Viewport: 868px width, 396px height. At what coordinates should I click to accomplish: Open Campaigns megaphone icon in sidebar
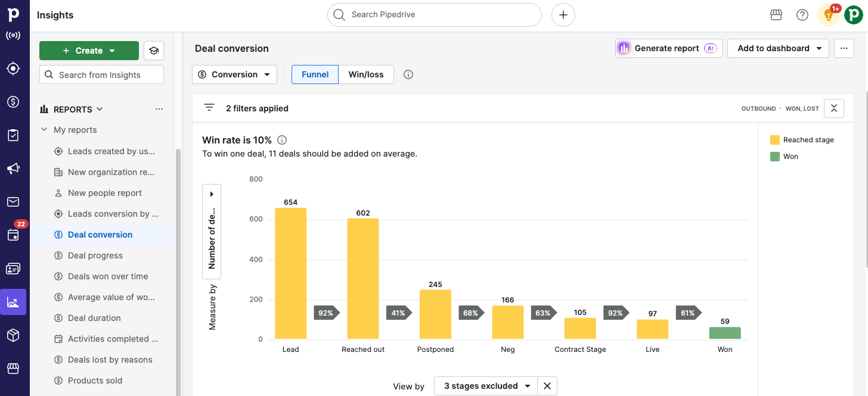click(13, 169)
